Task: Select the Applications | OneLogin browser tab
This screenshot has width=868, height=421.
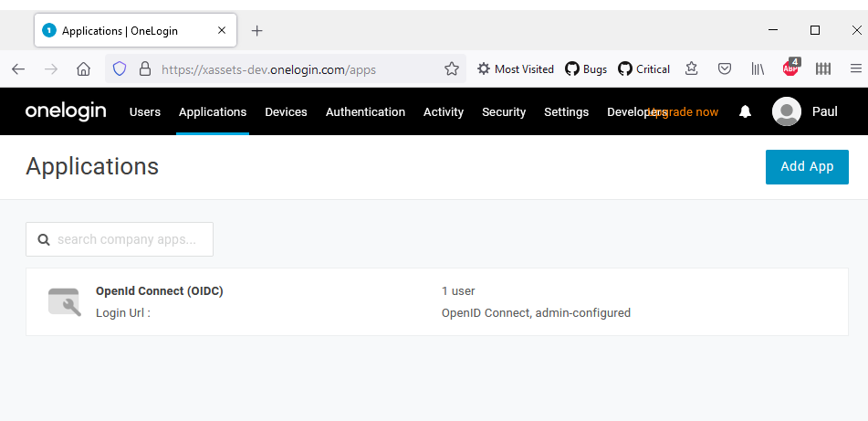Action: click(136, 30)
